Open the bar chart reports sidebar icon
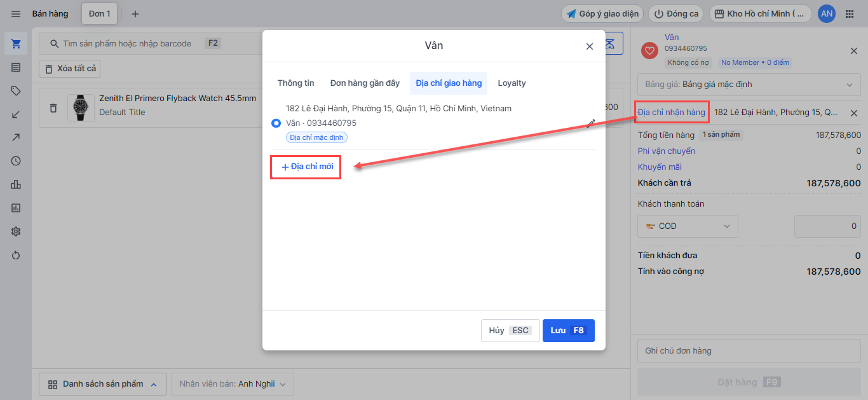The image size is (868, 400). (x=16, y=184)
